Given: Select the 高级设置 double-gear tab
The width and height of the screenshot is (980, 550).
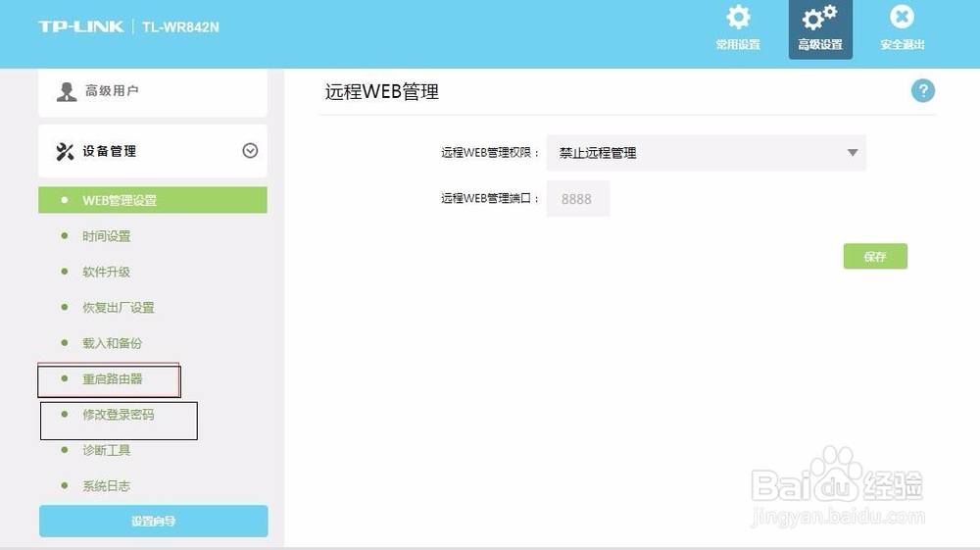Looking at the screenshot, I should pyautogui.click(x=820, y=29).
